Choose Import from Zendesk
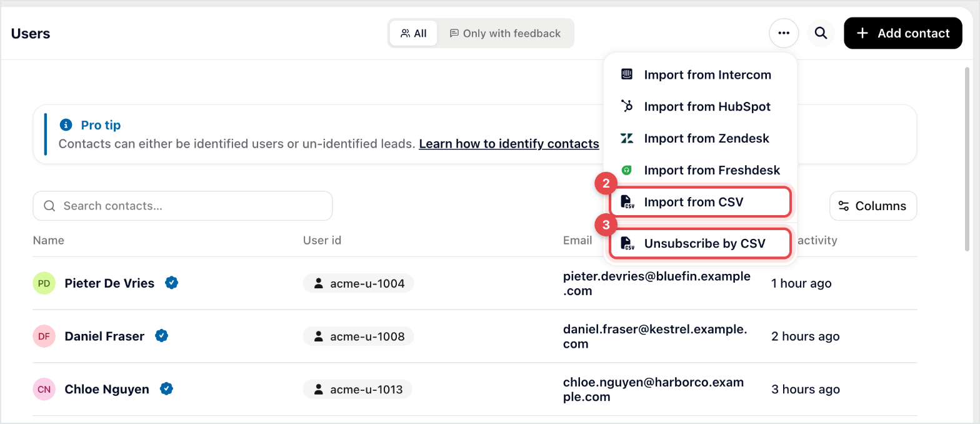Screen dimensions: 980x424 (700, 138)
